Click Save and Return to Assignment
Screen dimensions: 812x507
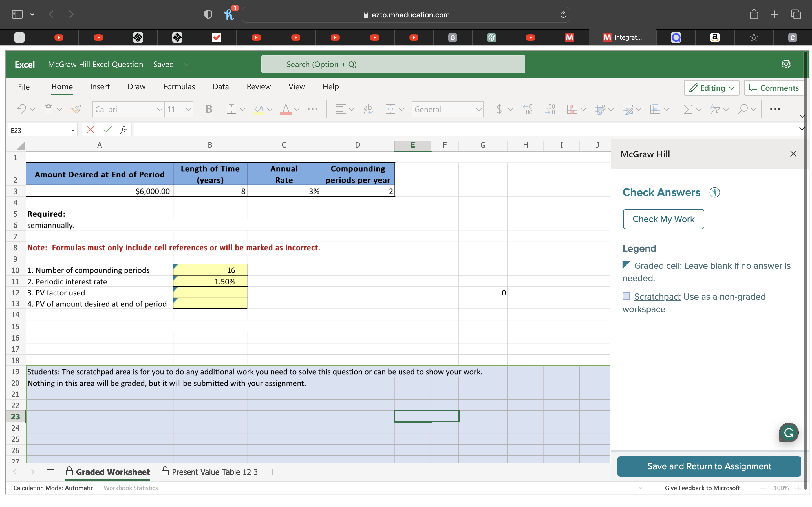(x=709, y=466)
